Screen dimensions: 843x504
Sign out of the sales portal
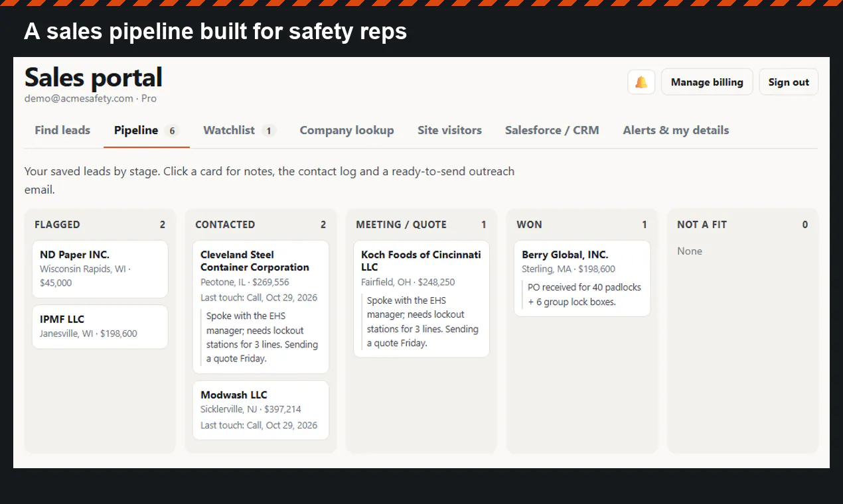(x=789, y=82)
